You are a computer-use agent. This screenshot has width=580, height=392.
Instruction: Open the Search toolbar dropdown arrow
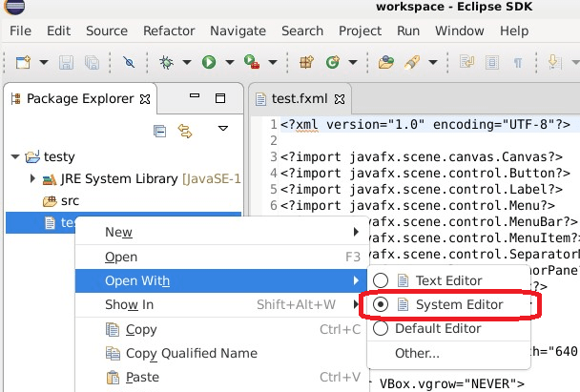[433, 62]
